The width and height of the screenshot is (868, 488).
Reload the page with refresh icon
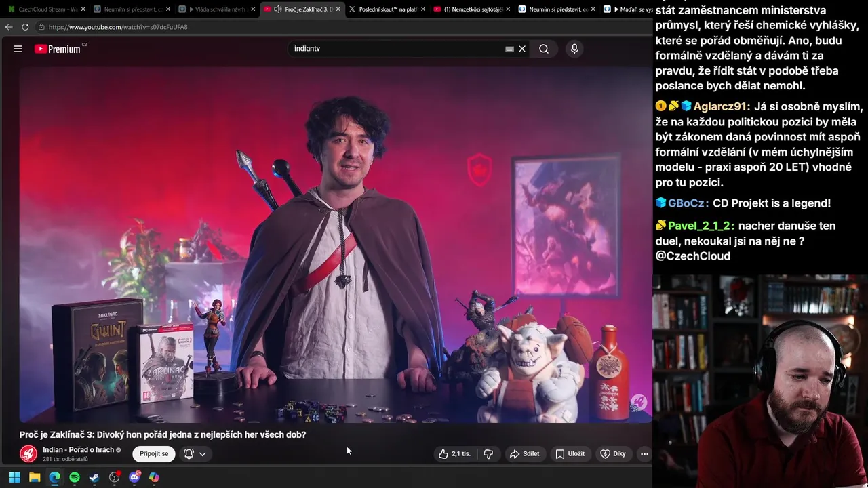(x=25, y=27)
